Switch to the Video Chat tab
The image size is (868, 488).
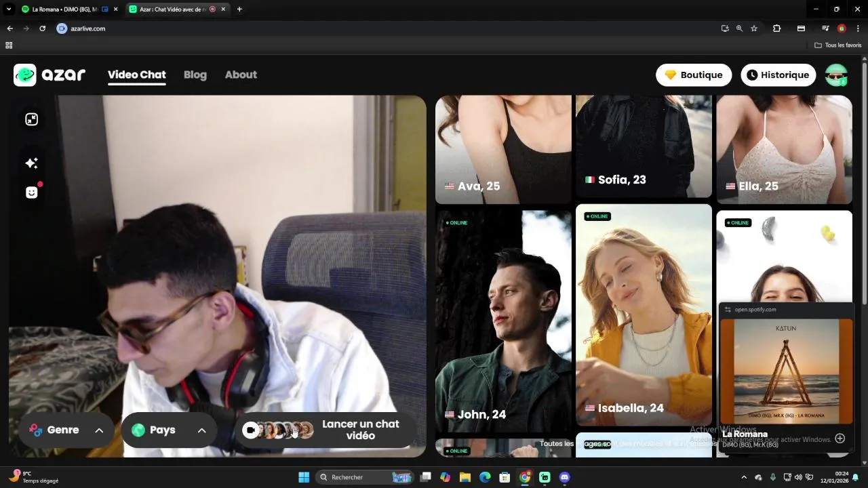(x=136, y=75)
